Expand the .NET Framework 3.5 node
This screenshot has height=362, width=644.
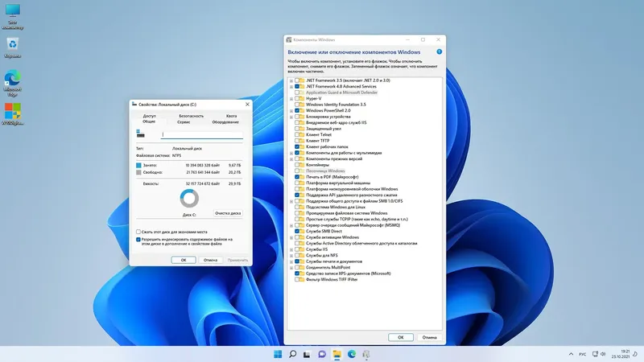pyautogui.click(x=291, y=80)
